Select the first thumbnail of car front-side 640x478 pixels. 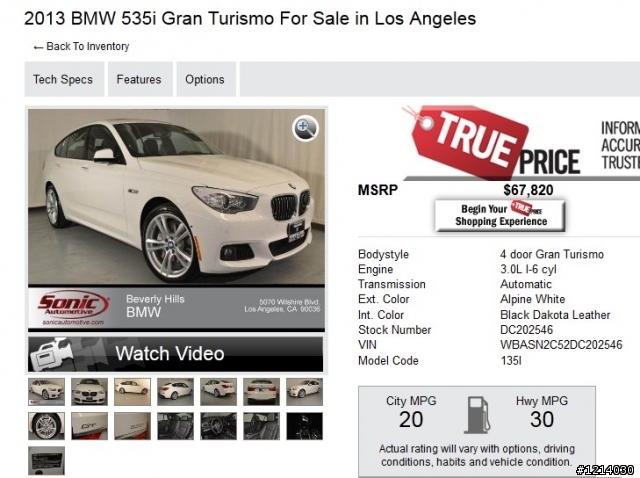pos(46,392)
